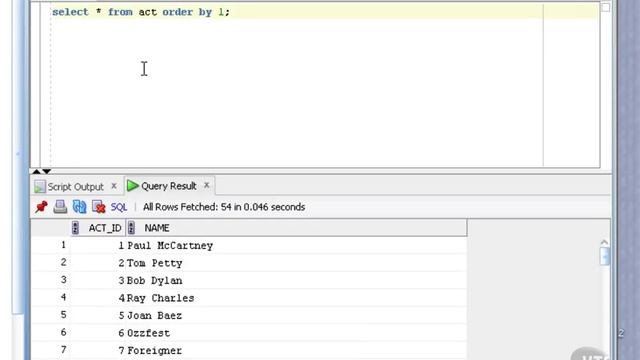
Task: Select the Ray Charles cell
Action: pyautogui.click(x=296, y=298)
